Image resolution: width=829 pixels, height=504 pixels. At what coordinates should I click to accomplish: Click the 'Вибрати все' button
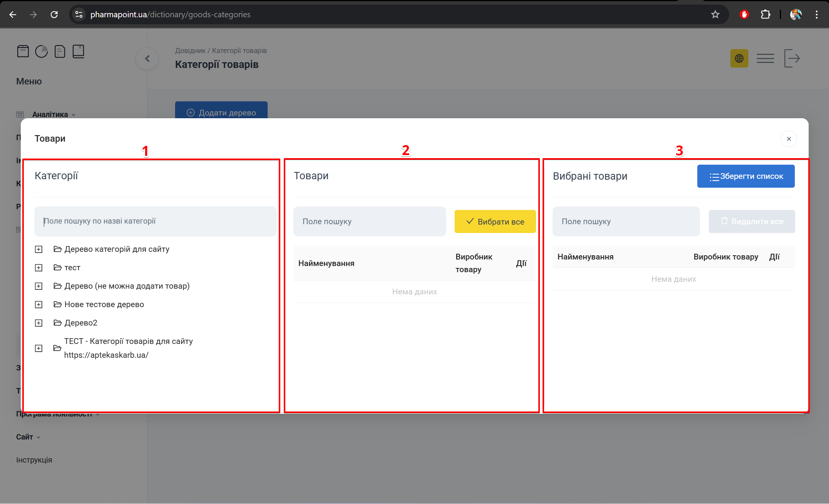[x=495, y=221]
